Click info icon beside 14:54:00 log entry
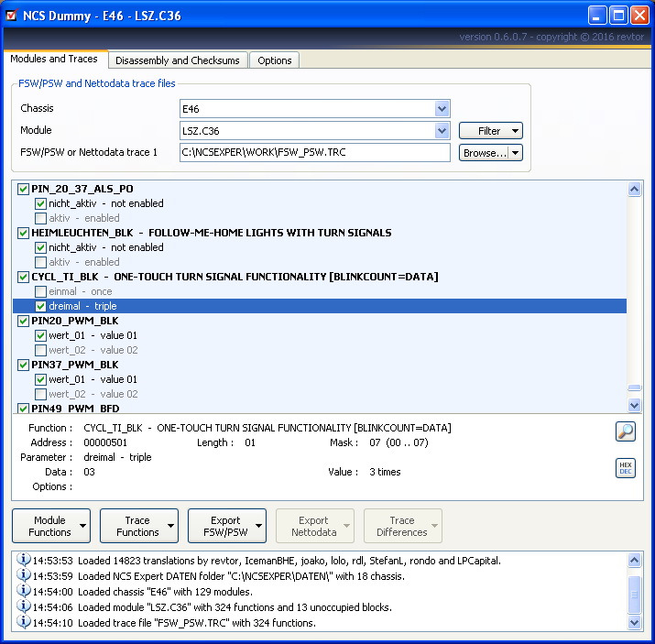 point(24,591)
